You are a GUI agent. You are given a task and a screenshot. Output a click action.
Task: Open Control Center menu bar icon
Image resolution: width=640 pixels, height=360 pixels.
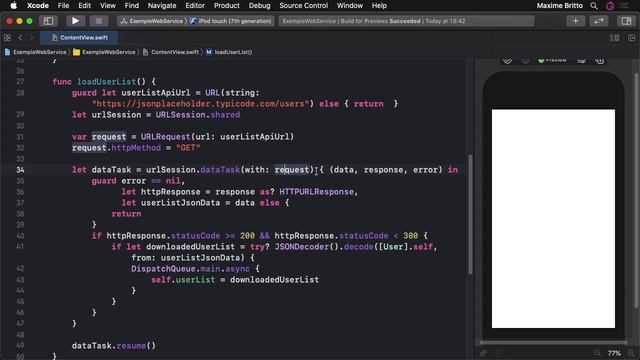(x=625, y=6)
